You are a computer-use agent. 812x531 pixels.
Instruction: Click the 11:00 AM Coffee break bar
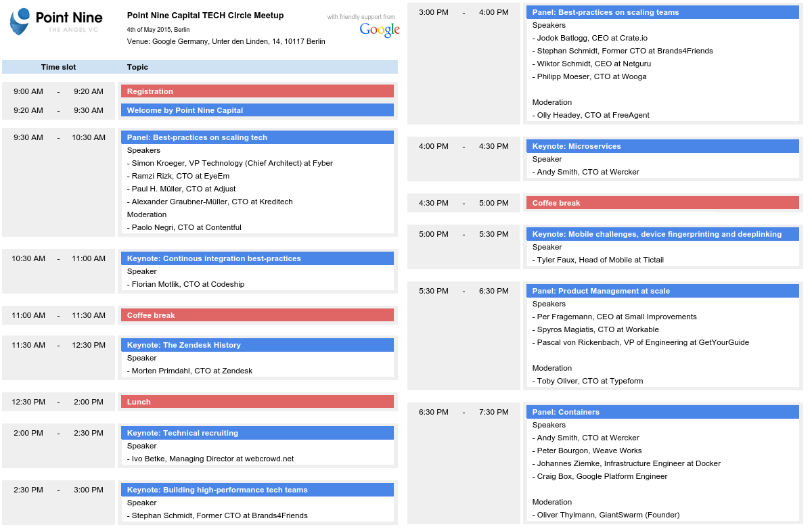tap(257, 315)
